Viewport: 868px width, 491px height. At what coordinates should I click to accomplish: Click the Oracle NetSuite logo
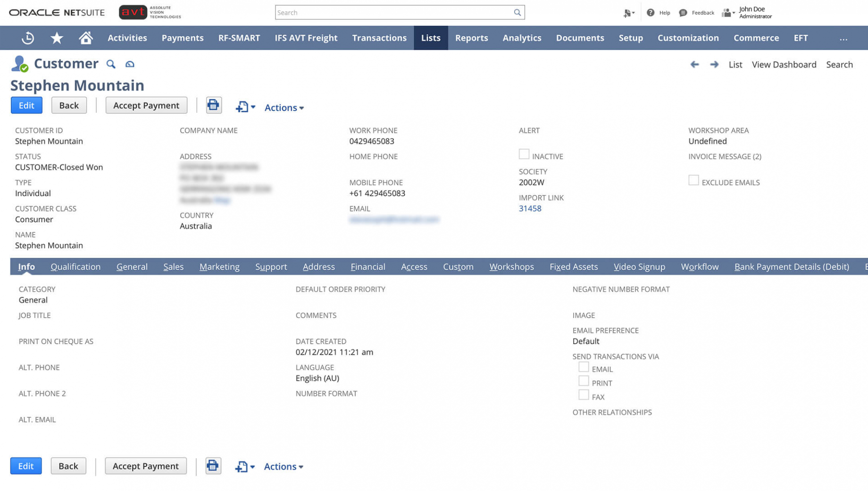[x=57, y=13]
